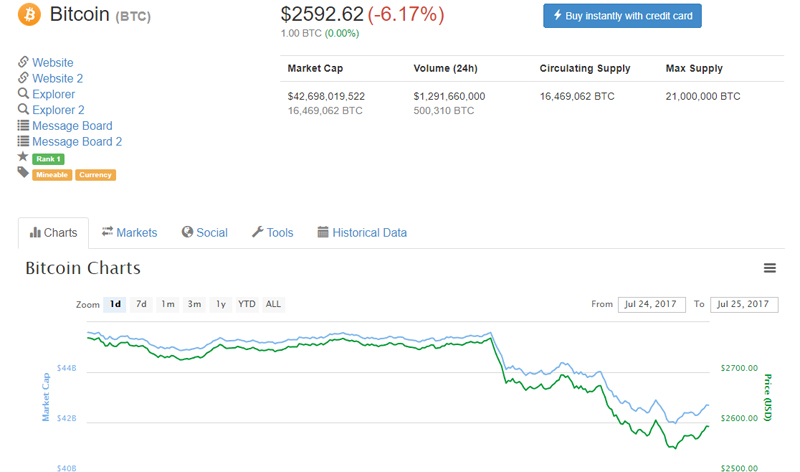The image size is (800, 472).
Task: Click the $2700.00 price axis tick
Action: (x=739, y=368)
